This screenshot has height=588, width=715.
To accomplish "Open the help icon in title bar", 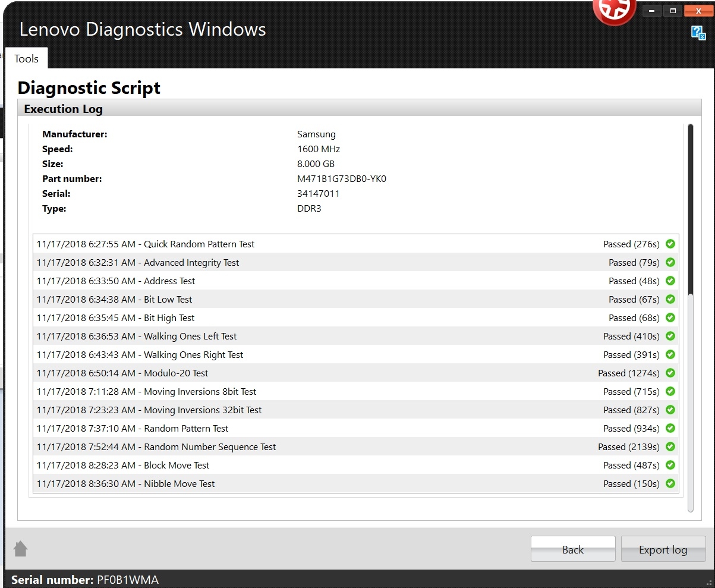I will click(x=698, y=33).
